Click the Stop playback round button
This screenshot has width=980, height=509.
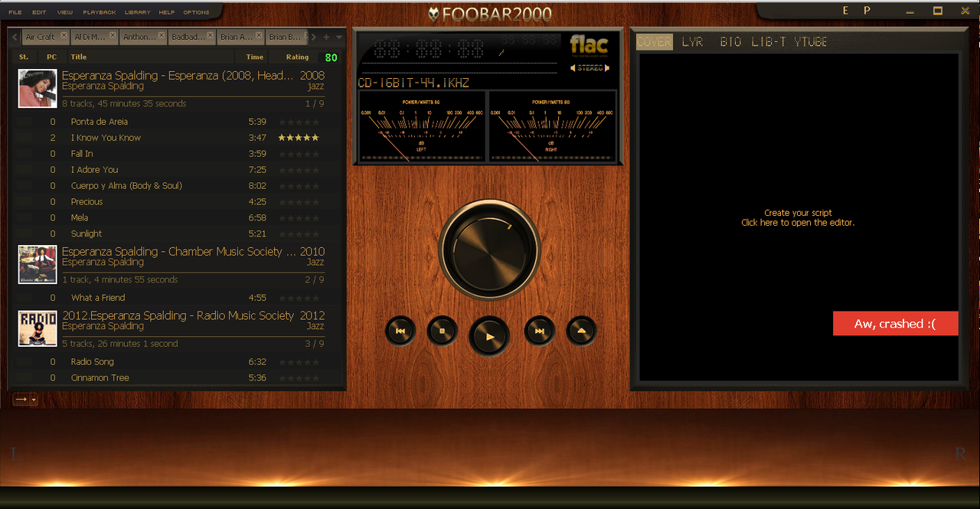(442, 331)
